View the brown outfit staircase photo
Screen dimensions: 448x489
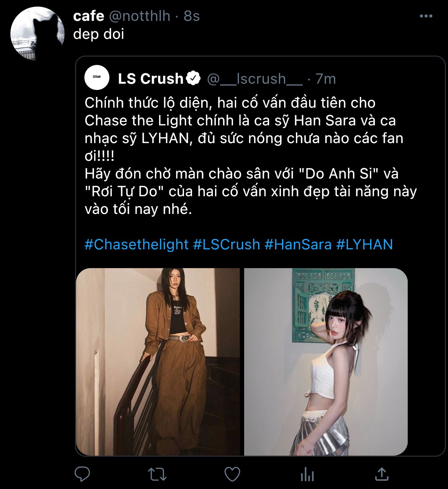pos(158,362)
